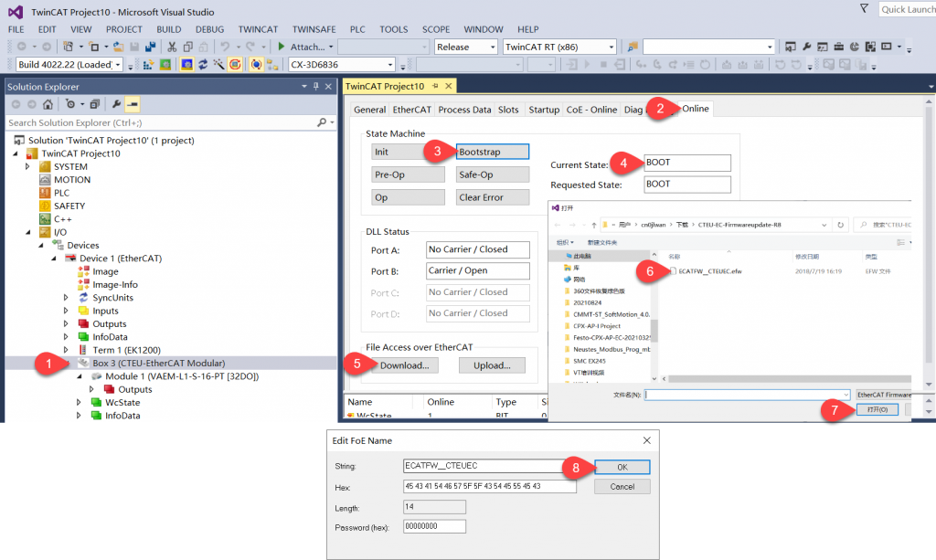Click the Quick Launch search box
Image resolution: width=936 pixels, height=560 pixels.
908,9
